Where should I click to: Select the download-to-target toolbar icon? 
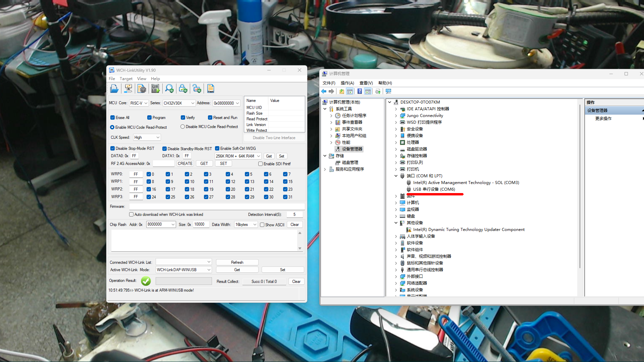(x=128, y=88)
